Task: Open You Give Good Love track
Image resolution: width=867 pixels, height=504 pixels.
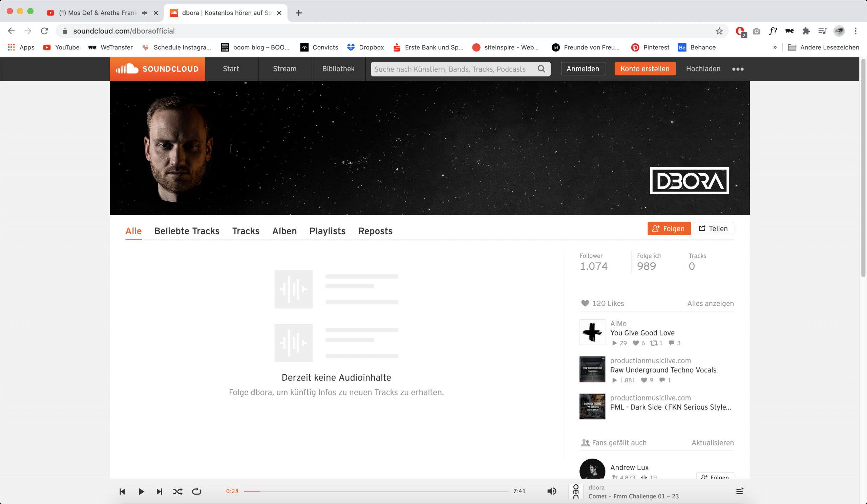Action: (x=642, y=333)
